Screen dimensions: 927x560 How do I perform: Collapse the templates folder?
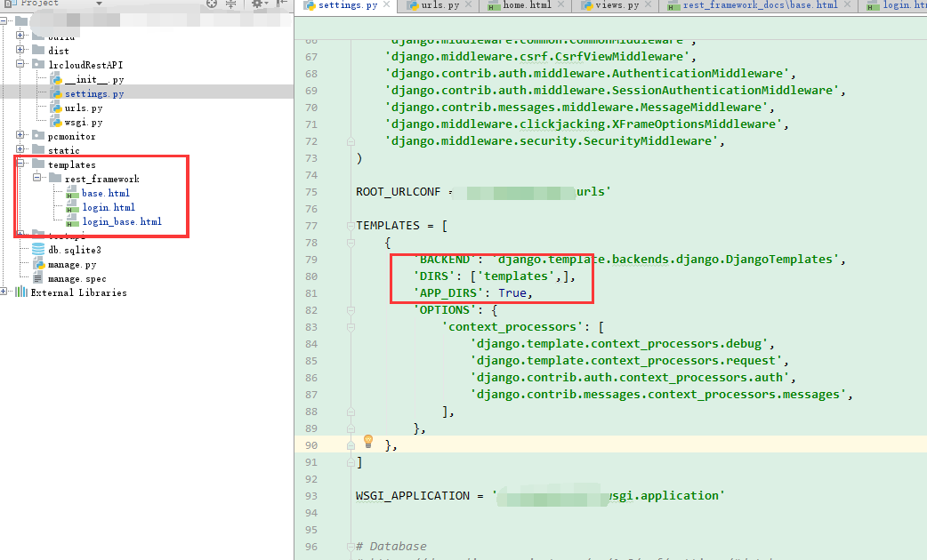point(20,164)
